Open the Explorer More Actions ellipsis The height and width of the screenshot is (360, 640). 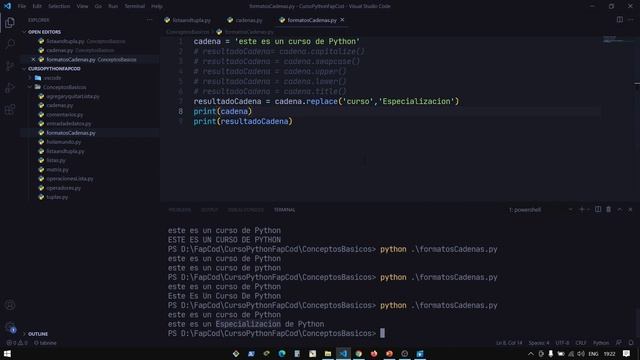[x=149, y=20]
